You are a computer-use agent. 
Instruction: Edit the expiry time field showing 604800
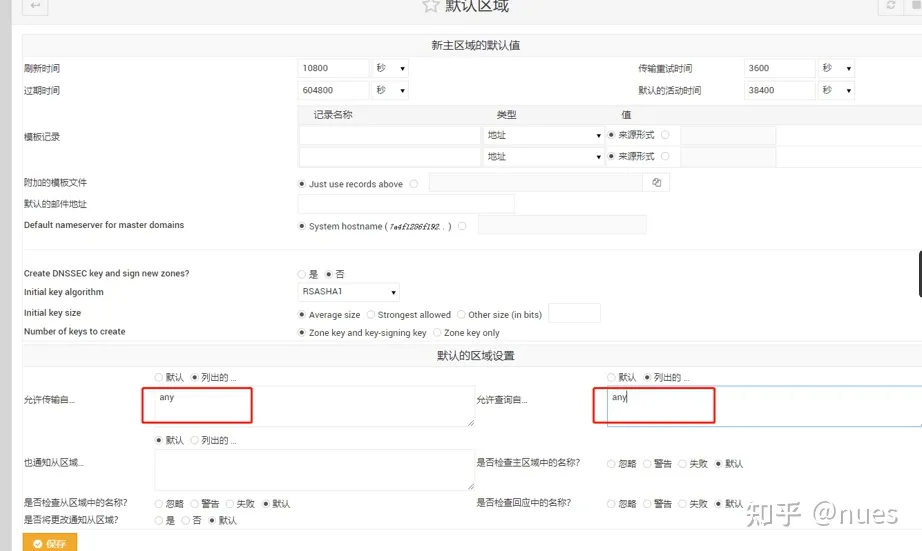tap(333, 91)
